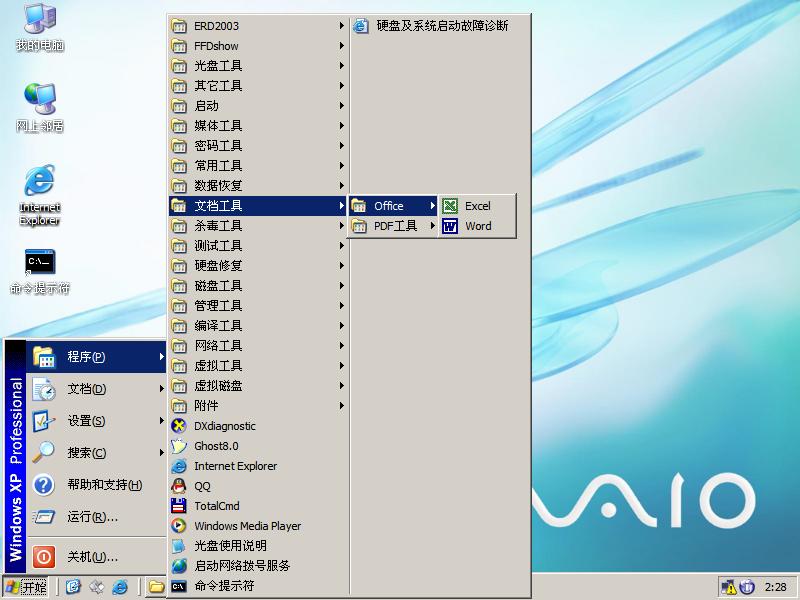Launch Internet Explorer from the programs menu

259,466
